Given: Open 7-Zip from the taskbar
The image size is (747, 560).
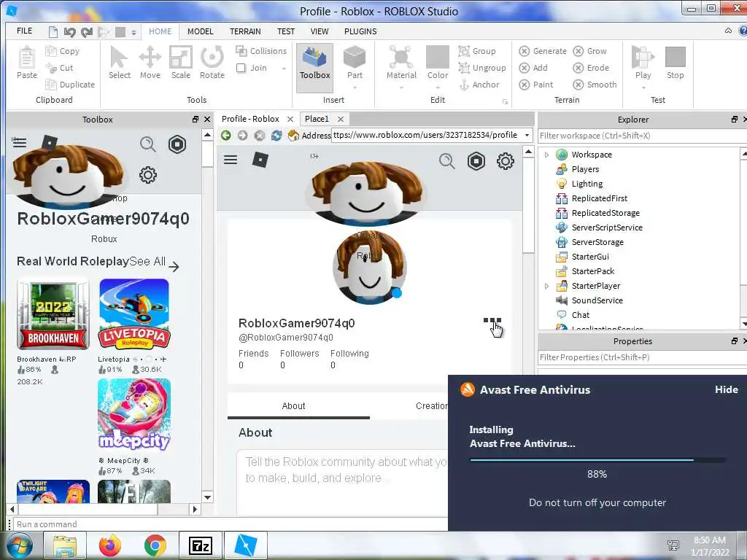Looking at the screenshot, I should pos(201,545).
